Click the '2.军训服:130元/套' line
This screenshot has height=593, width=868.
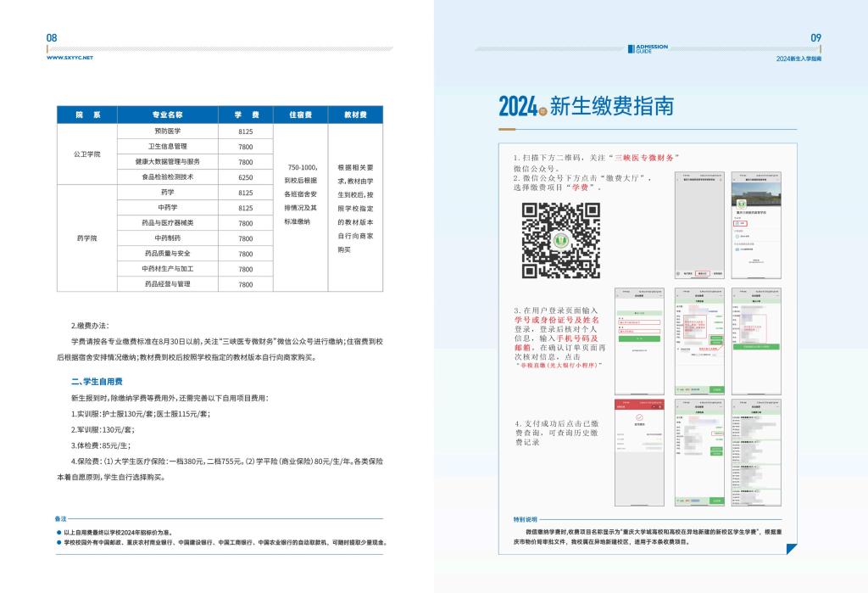tap(103, 430)
